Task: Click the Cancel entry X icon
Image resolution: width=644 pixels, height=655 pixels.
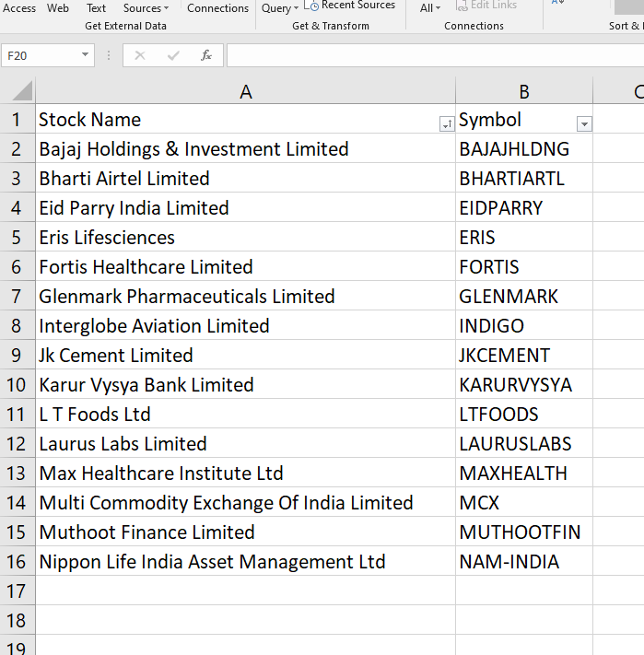Action: coord(140,55)
